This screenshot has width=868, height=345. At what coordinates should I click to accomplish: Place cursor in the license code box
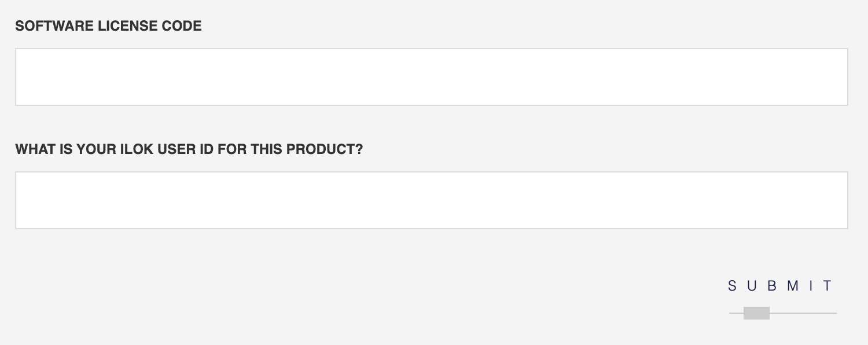(431, 77)
